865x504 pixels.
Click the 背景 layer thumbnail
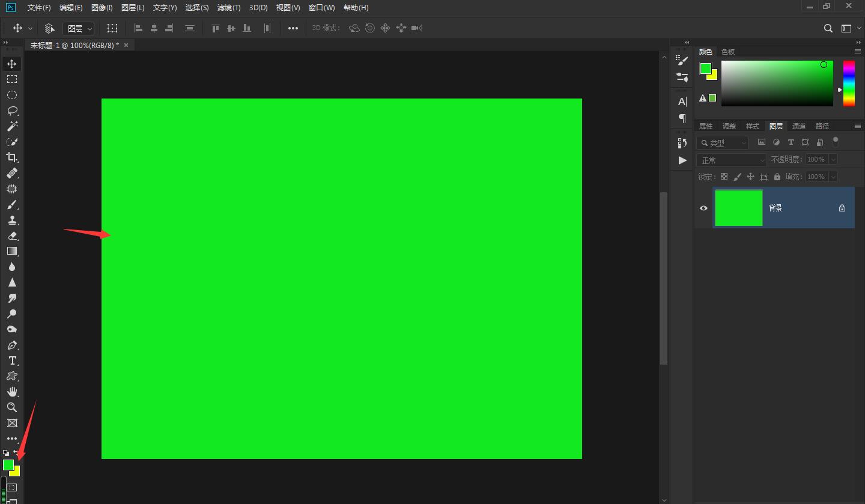[x=738, y=208]
